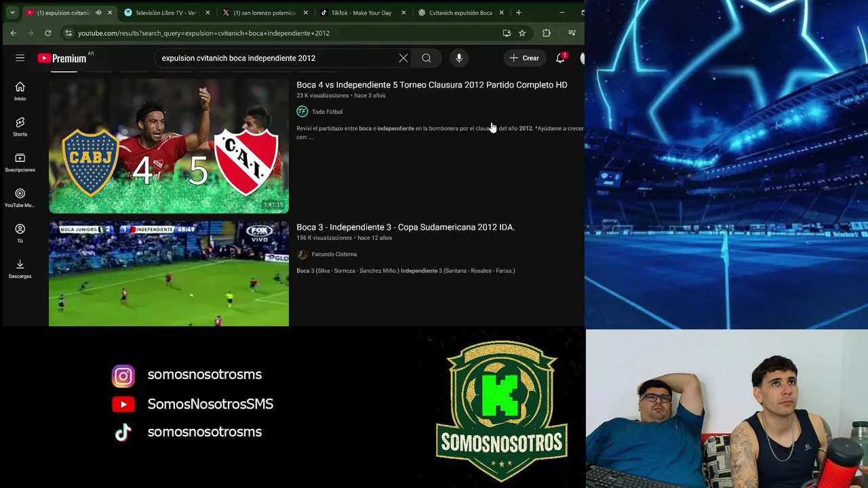Close the Televisión Libre TV tab

point(208,12)
